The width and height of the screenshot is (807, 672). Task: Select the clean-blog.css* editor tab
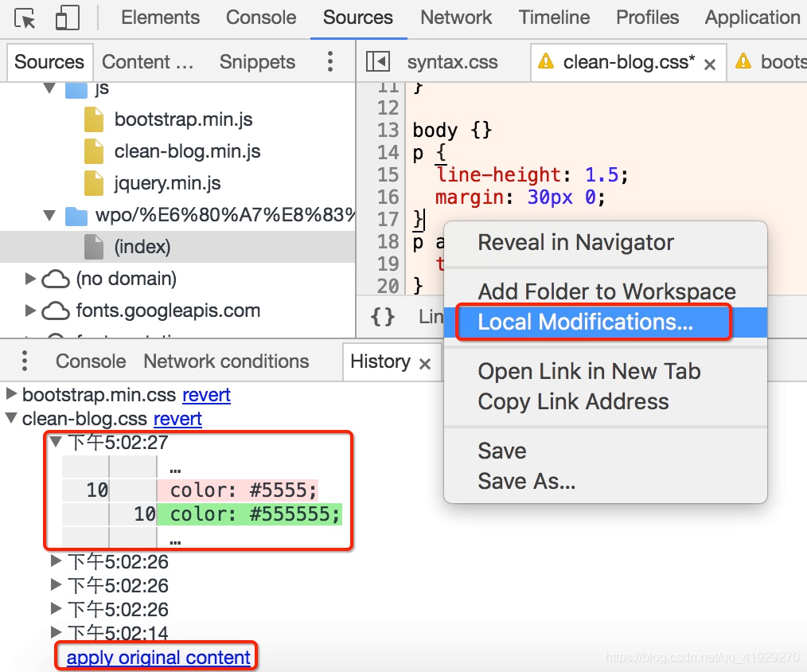pyautogui.click(x=629, y=62)
